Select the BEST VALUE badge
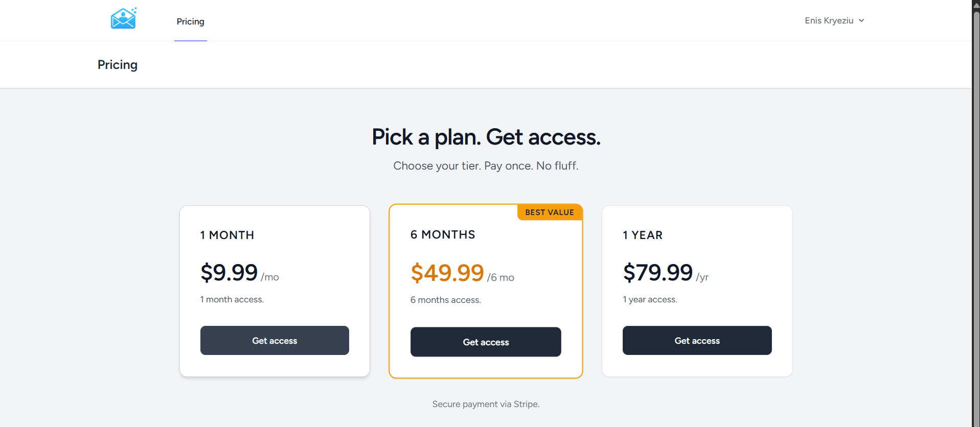The height and width of the screenshot is (427, 980). click(550, 212)
